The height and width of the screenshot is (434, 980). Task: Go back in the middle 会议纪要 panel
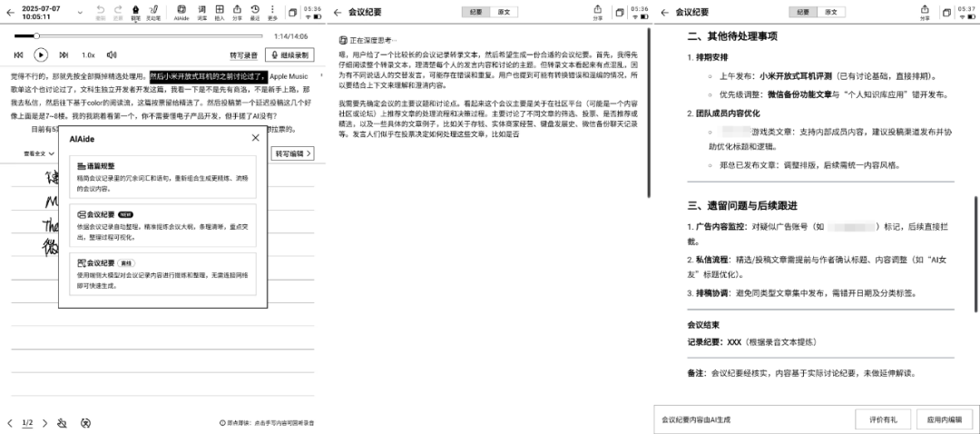[338, 12]
